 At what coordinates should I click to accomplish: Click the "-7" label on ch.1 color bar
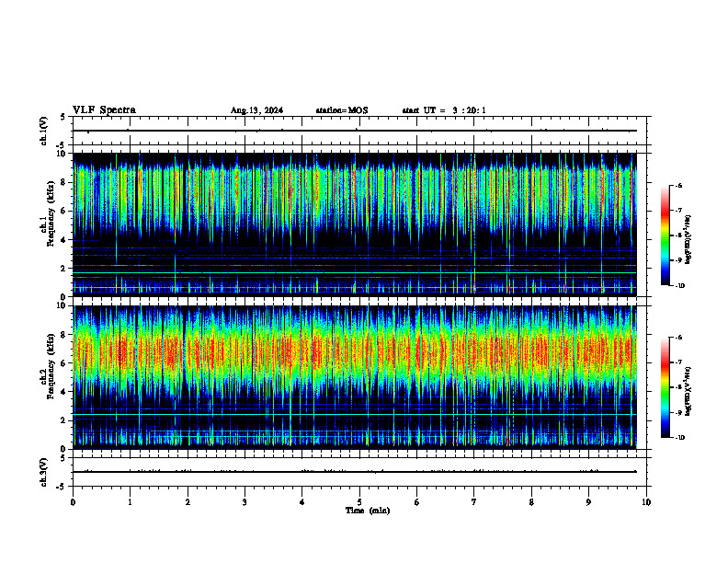678,211
